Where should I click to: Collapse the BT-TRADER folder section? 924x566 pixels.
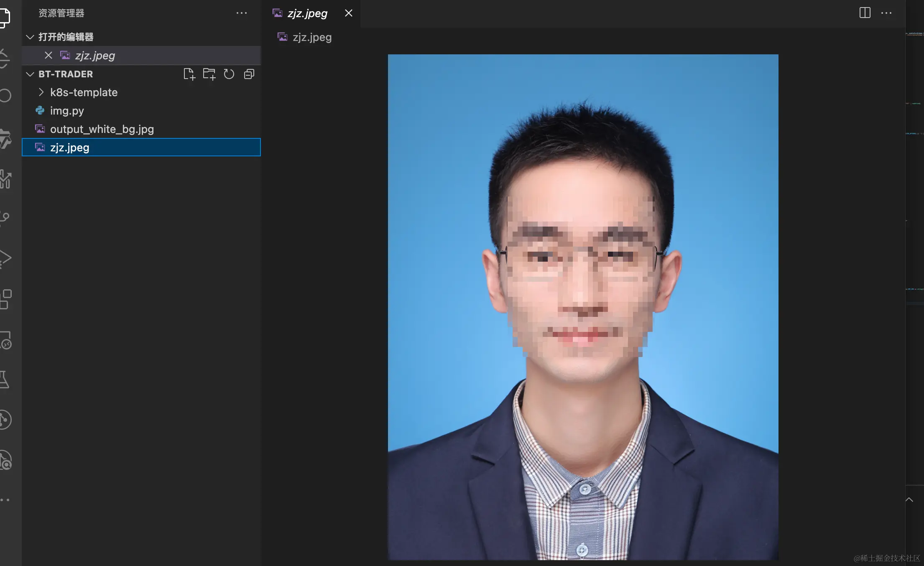[x=30, y=74]
